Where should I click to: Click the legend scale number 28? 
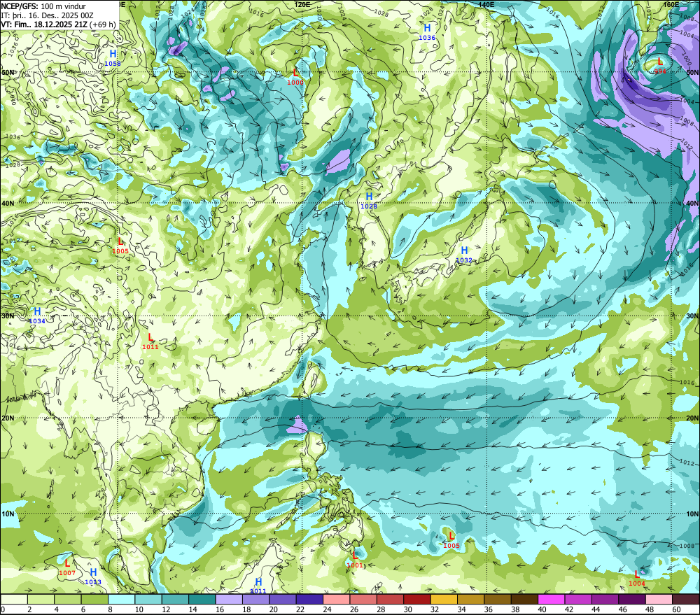tap(381, 609)
